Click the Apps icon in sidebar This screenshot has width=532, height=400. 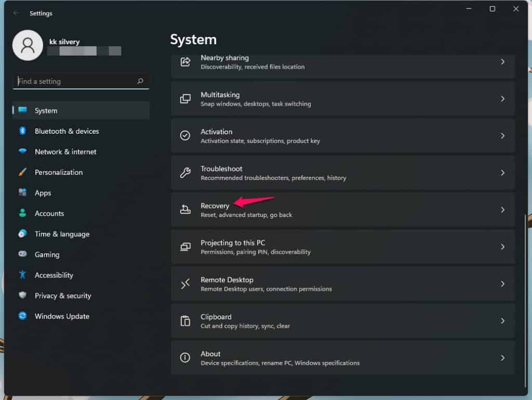[23, 192]
